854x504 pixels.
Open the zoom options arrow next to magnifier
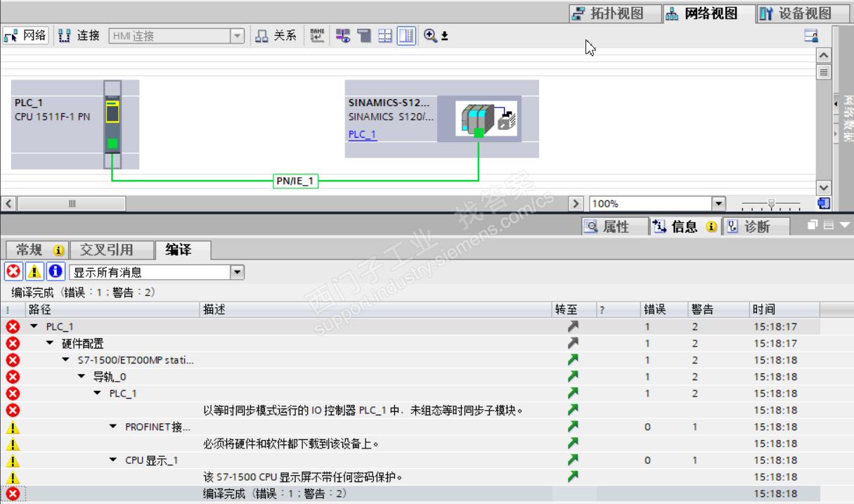tap(444, 36)
